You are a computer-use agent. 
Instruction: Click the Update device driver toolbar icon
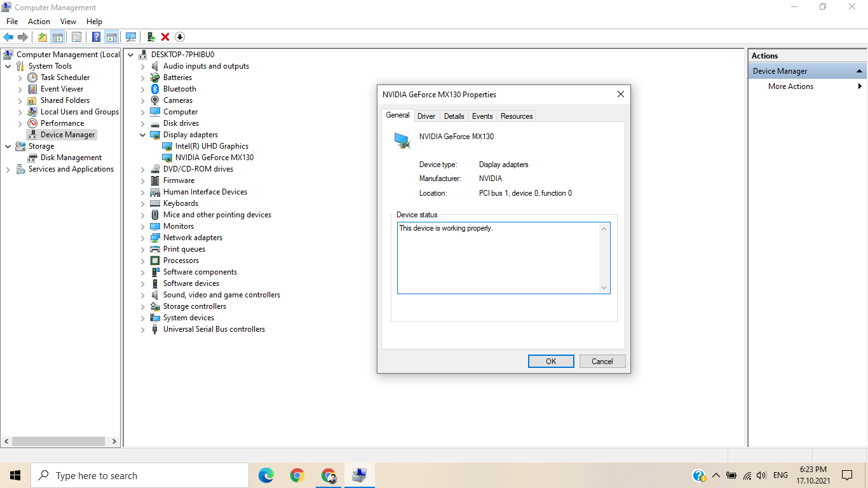click(x=151, y=37)
